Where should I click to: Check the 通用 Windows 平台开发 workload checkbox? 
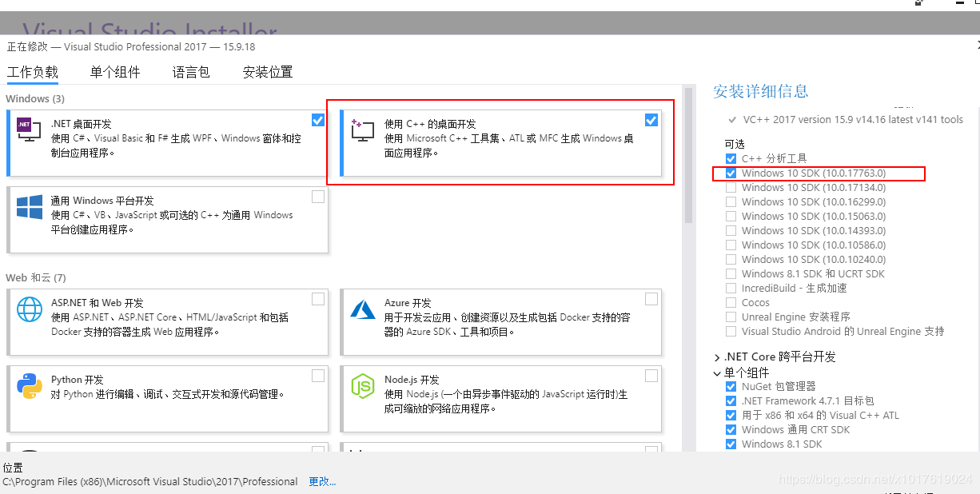(318, 197)
